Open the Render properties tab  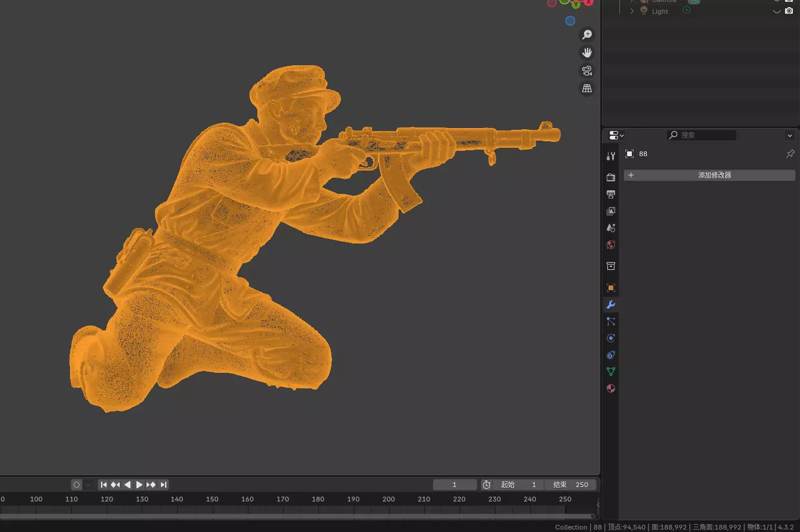click(x=610, y=178)
